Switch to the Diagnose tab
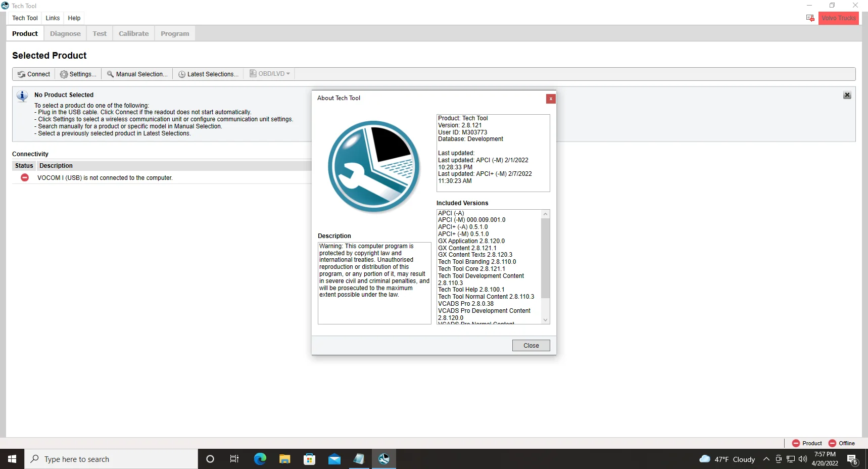 click(x=65, y=33)
